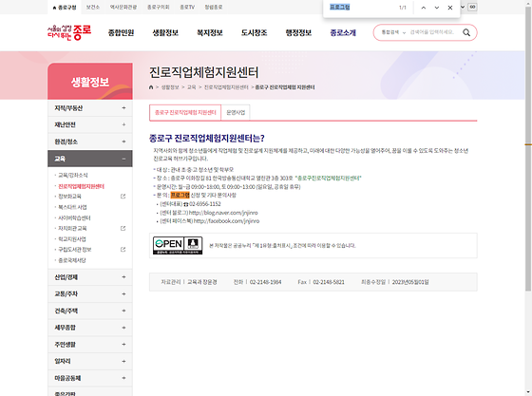532x396 pixels.
Task: Click external link icon beside 자치회관 교육
Action: (123, 228)
